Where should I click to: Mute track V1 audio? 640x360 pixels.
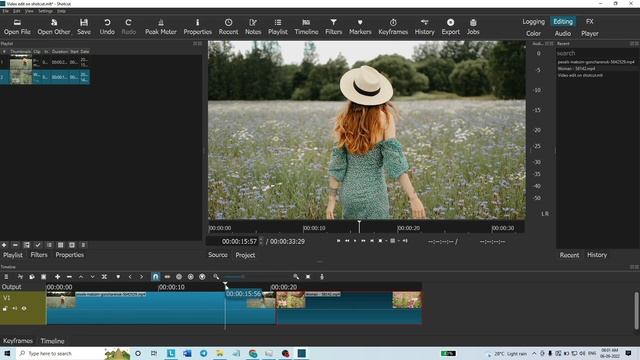tap(15, 309)
